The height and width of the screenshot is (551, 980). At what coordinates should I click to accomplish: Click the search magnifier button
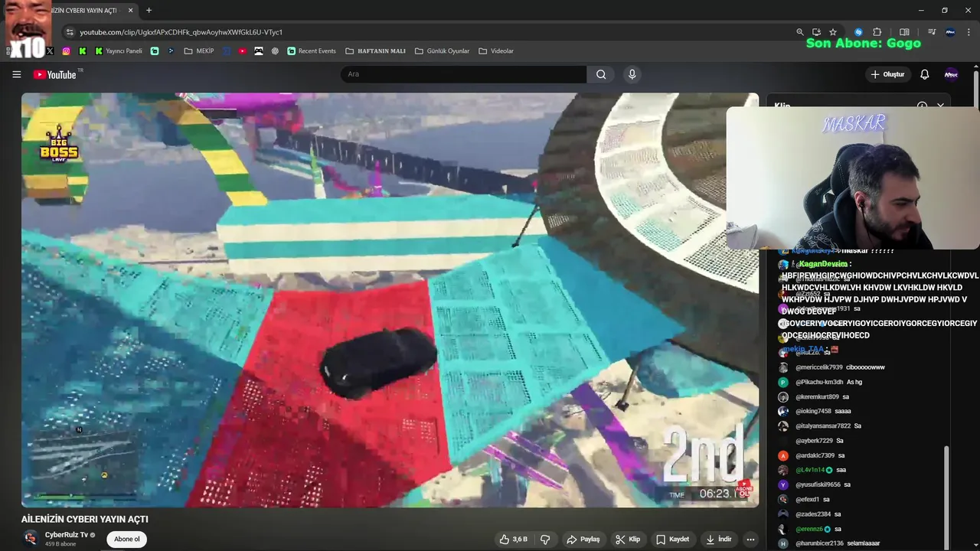click(x=601, y=74)
